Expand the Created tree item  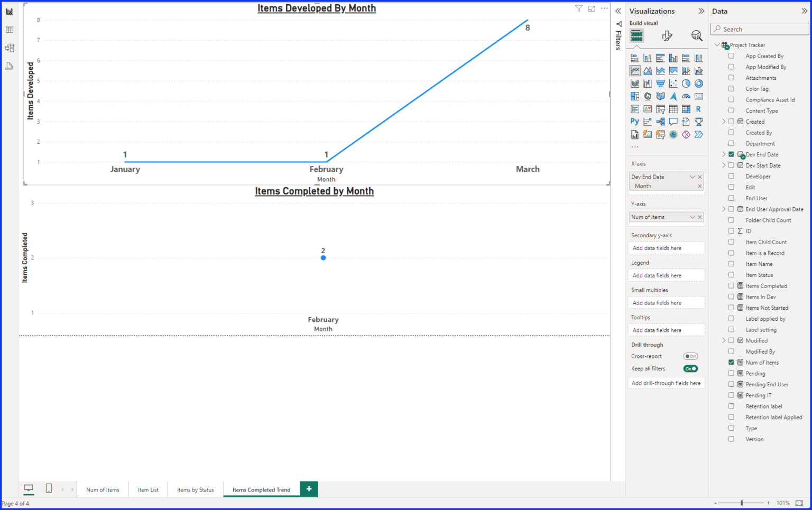723,121
